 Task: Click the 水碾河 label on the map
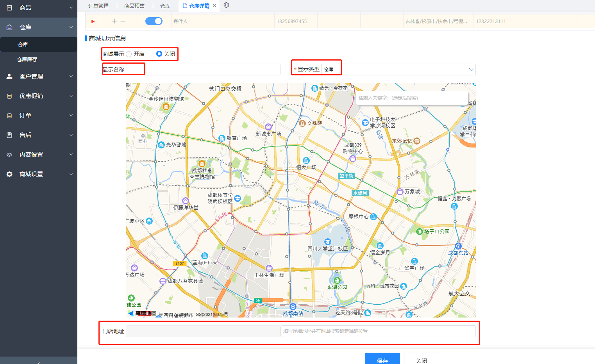point(360,193)
